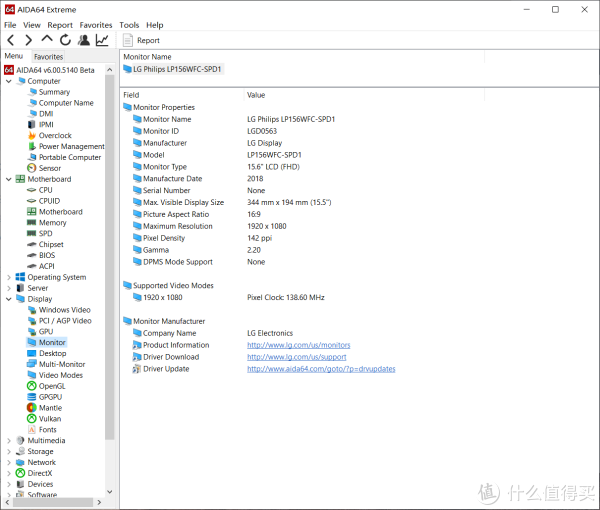This screenshot has height=510, width=600.
Task: Expand the Network tree node
Action: 9,463
